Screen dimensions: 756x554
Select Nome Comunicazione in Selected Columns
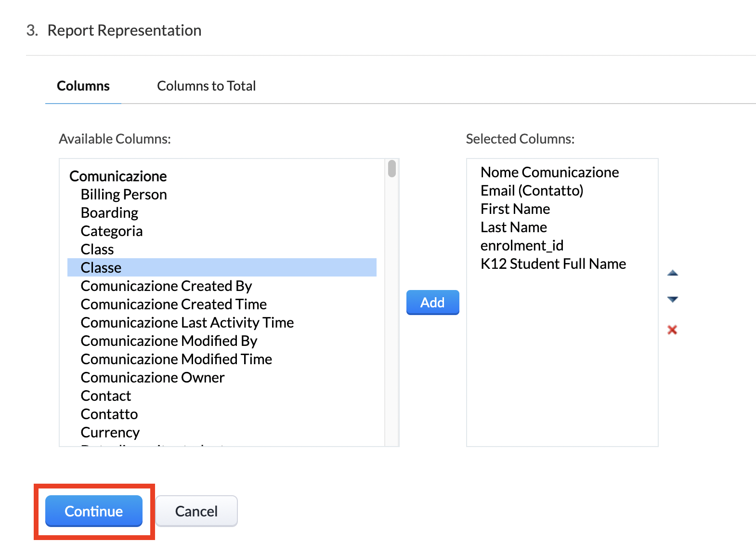point(549,172)
